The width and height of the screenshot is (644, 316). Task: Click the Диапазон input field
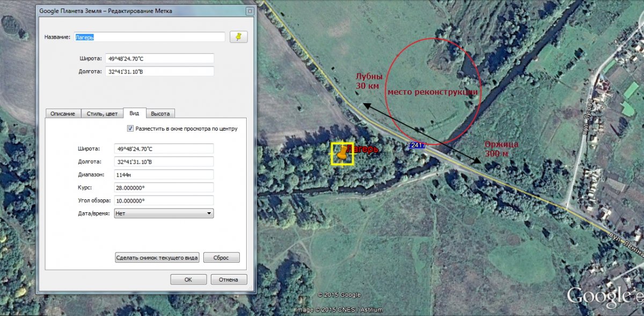point(164,175)
